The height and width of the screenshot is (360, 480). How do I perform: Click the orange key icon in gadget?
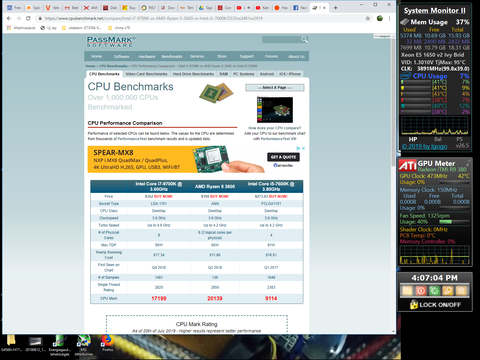(x=448, y=291)
